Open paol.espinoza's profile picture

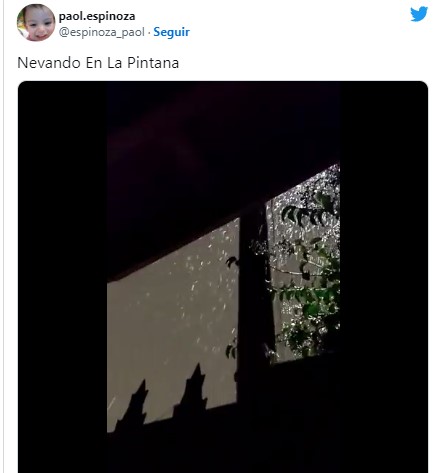(36, 23)
